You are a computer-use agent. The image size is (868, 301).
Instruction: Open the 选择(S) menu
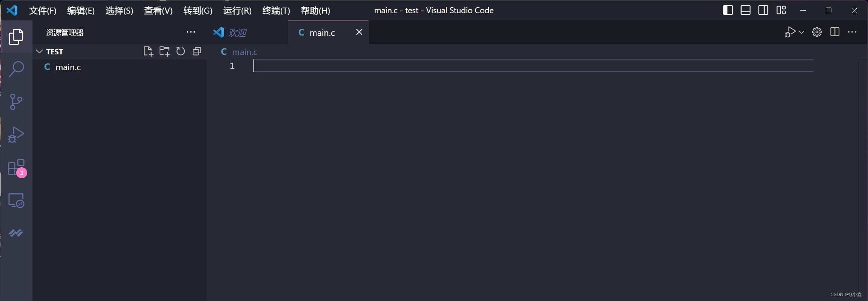coord(119,11)
